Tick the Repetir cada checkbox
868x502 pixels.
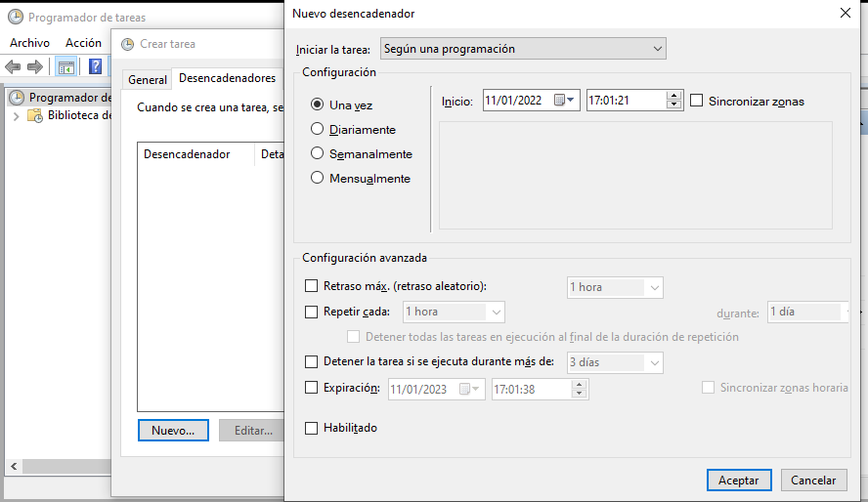click(312, 312)
